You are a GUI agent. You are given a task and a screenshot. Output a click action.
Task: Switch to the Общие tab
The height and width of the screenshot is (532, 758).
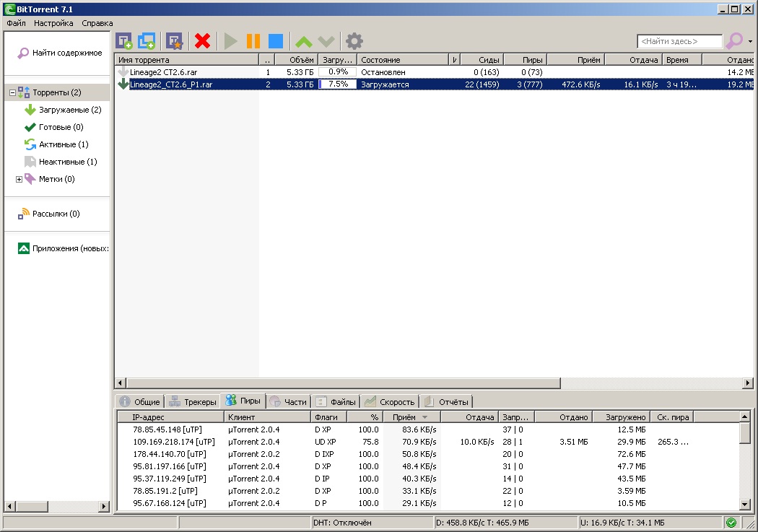tap(140, 401)
